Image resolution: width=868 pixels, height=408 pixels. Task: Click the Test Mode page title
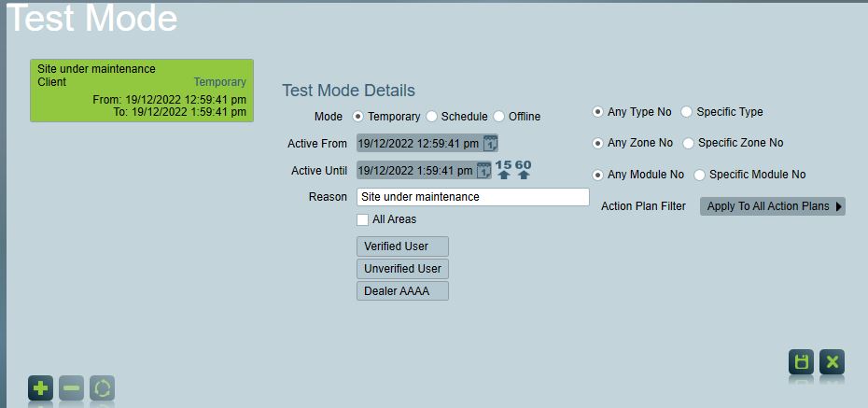click(91, 18)
